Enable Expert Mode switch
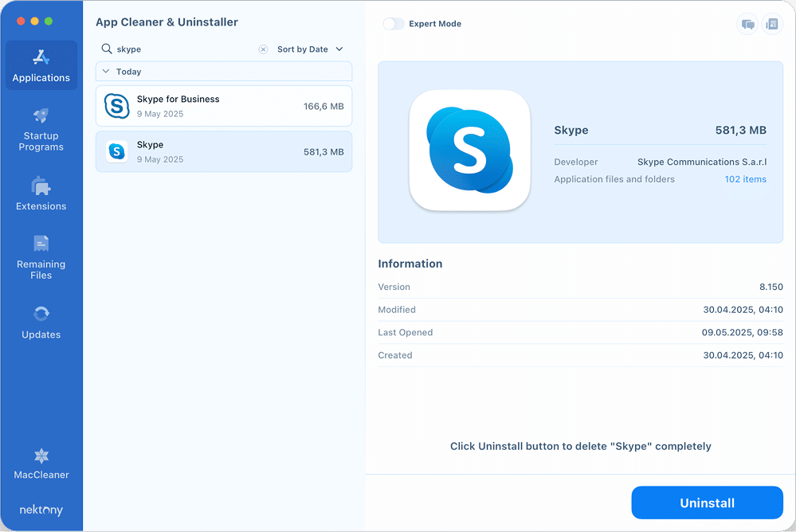796x532 pixels. pos(394,24)
